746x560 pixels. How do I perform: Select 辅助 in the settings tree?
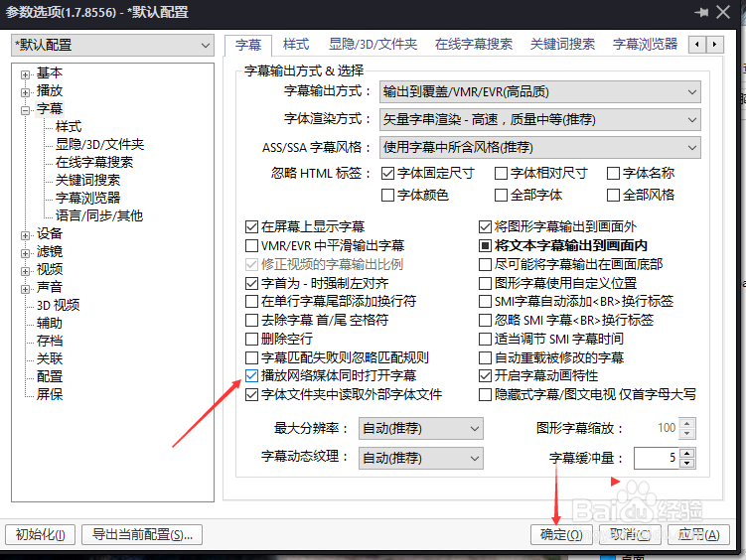coord(50,324)
